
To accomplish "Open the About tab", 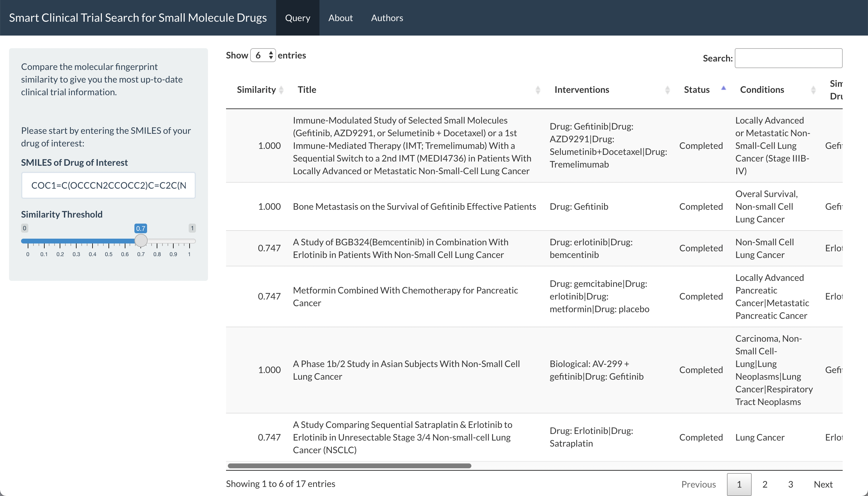I will (x=340, y=18).
